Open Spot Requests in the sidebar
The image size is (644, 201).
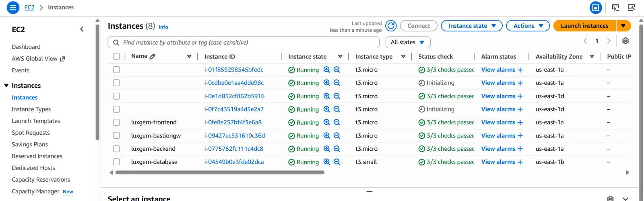(x=31, y=133)
